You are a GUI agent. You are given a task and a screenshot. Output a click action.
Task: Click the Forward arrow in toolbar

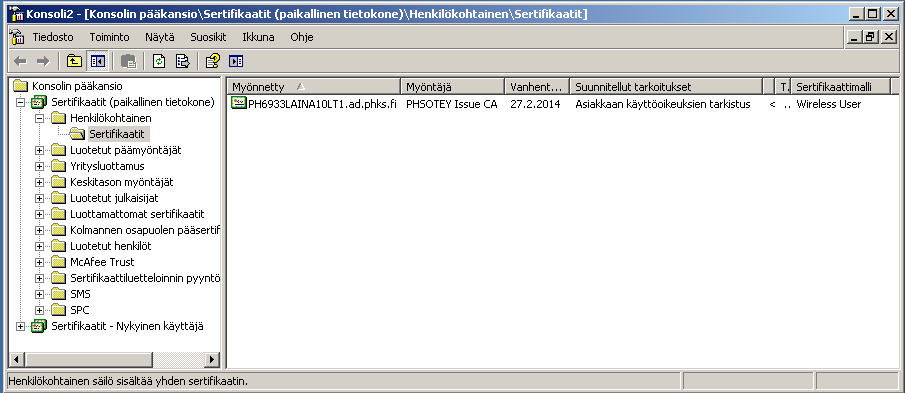43,61
